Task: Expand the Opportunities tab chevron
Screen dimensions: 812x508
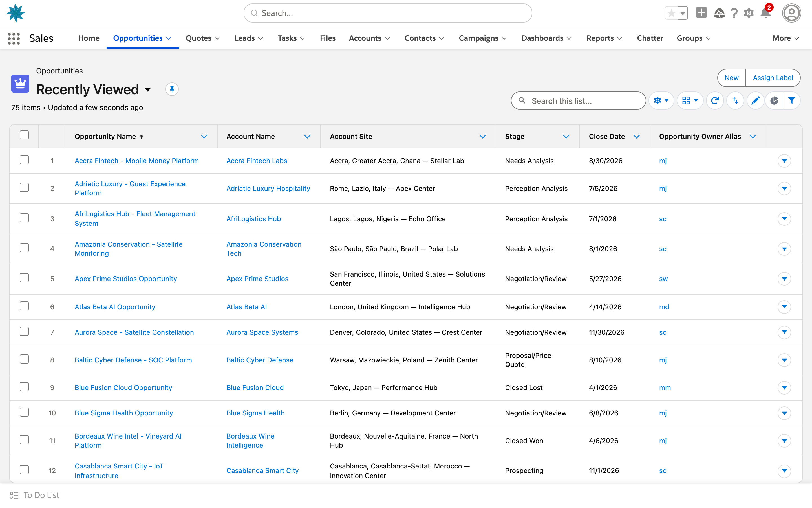Action: [x=169, y=38]
